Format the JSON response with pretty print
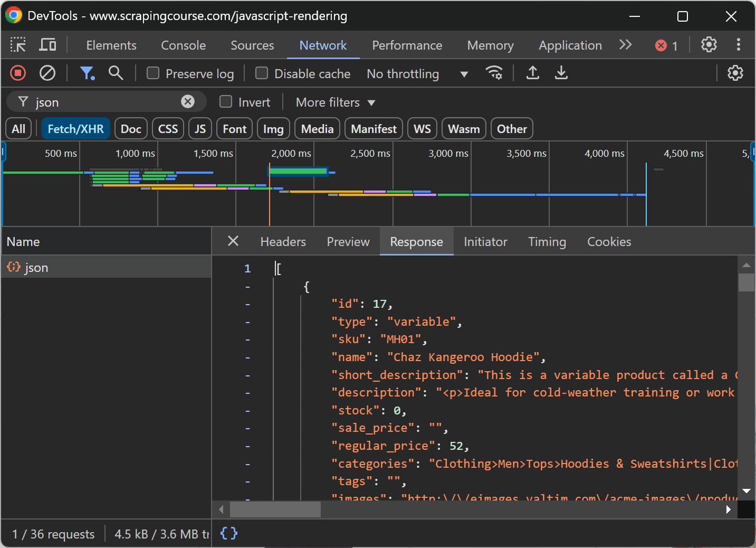756x548 pixels. tap(228, 533)
